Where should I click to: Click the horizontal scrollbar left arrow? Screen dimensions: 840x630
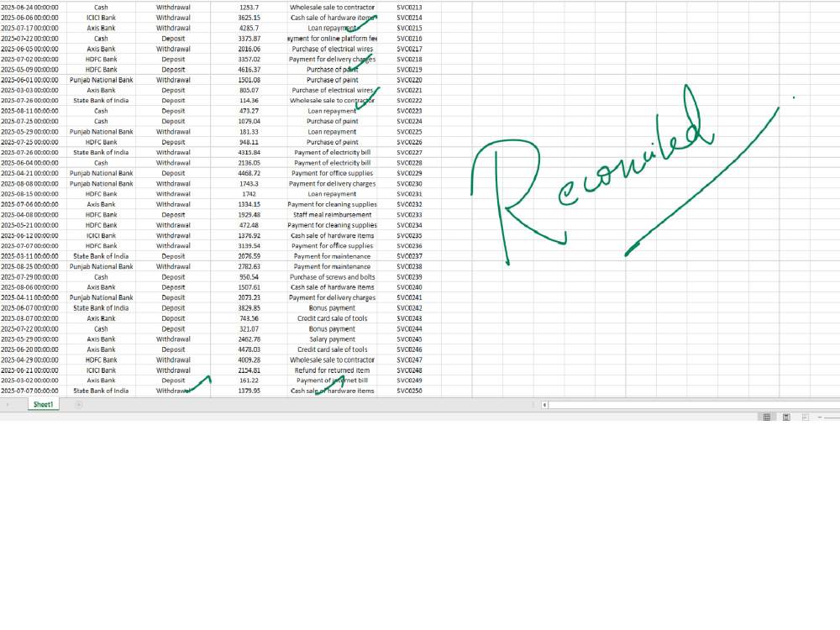tap(544, 405)
